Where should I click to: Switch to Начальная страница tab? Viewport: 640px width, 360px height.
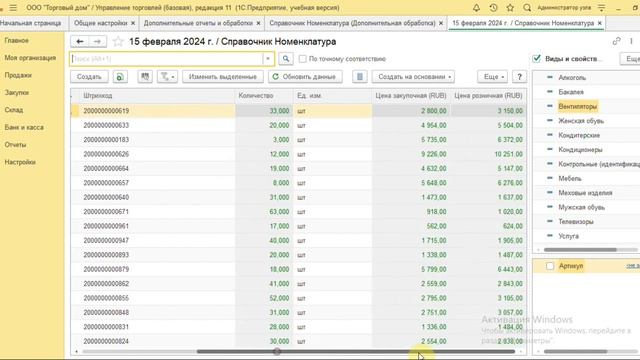coord(31,23)
